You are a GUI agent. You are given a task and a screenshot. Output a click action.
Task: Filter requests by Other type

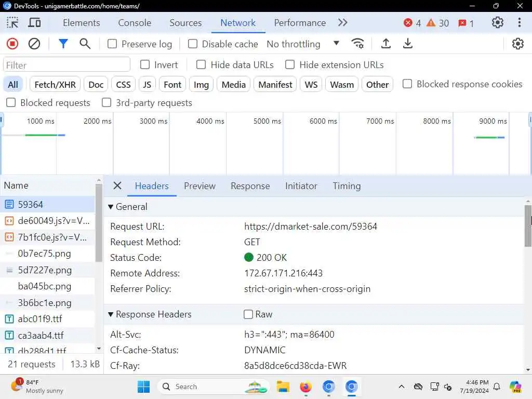click(x=377, y=85)
